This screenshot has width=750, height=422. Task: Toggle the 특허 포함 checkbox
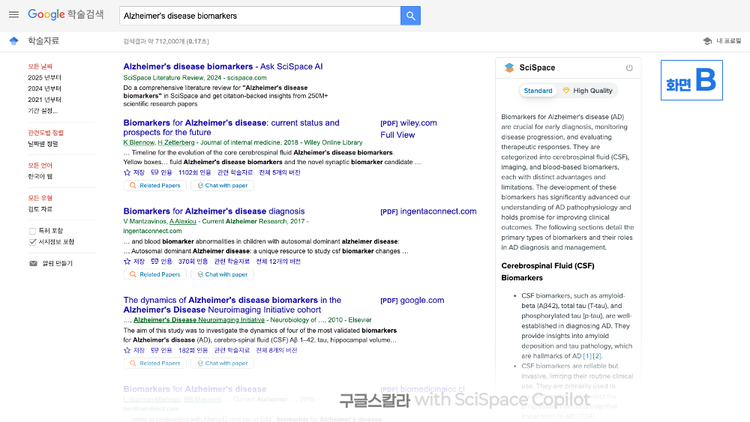33,231
